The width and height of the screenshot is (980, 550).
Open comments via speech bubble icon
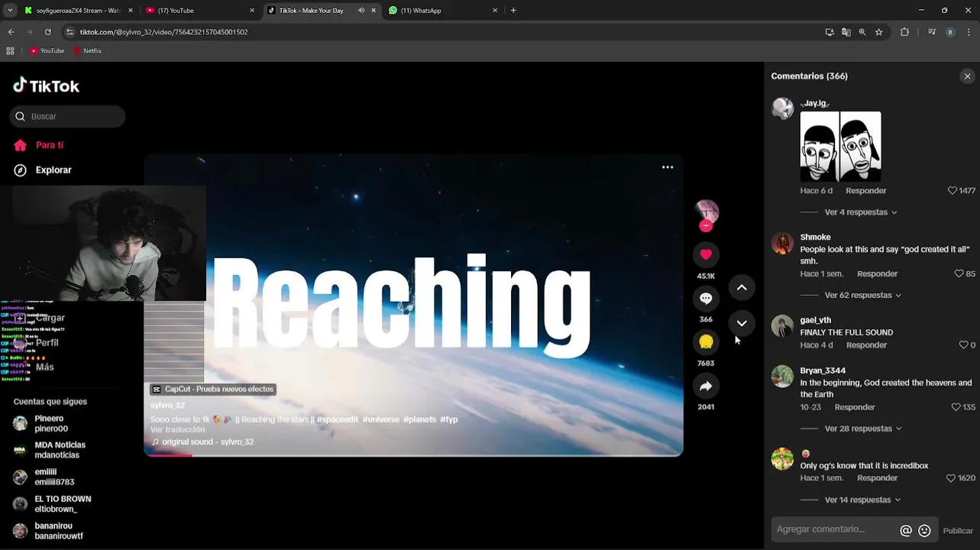click(x=706, y=298)
